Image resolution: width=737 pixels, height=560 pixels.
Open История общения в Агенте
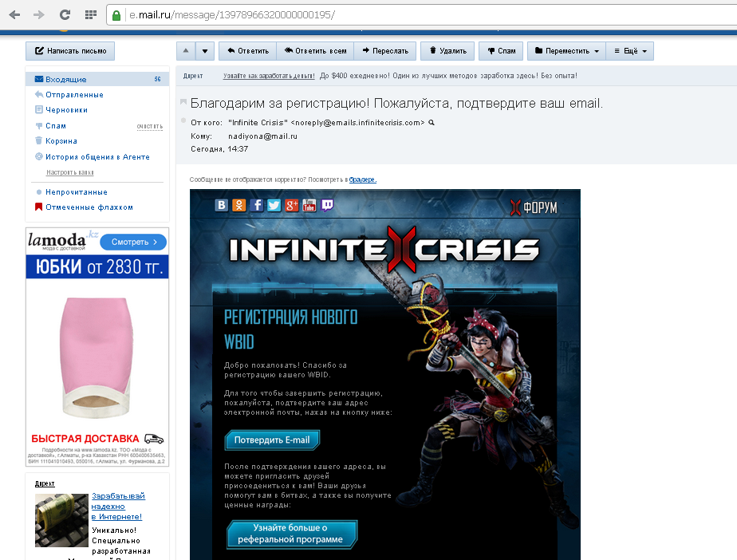click(97, 156)
